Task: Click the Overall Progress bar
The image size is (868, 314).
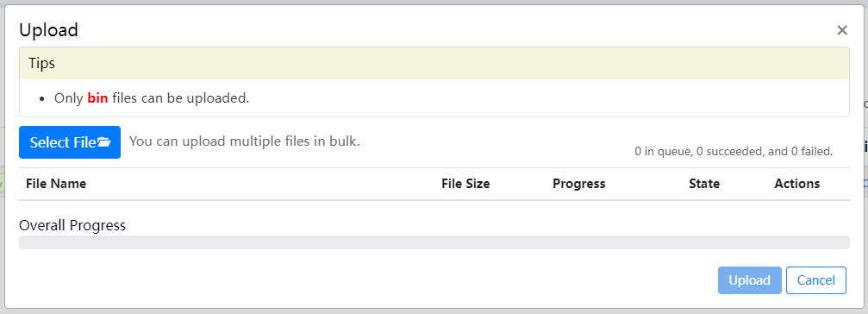Action: click(x=434, y=242)
